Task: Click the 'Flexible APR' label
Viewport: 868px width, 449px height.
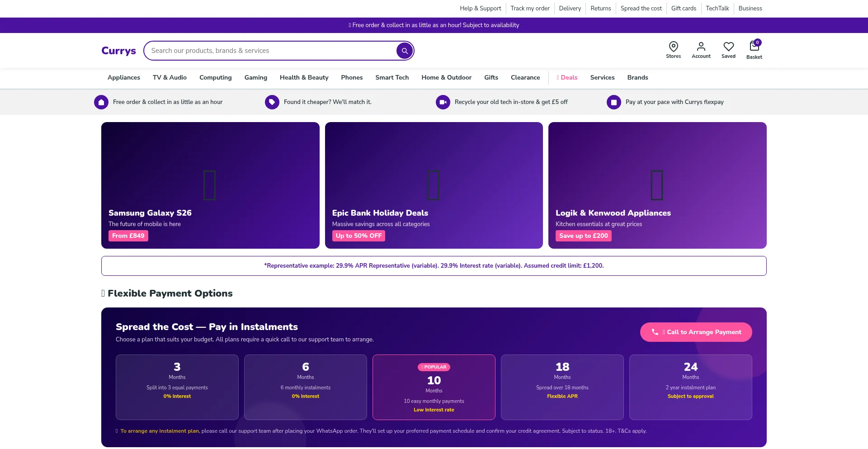Action: coord(562,397)
